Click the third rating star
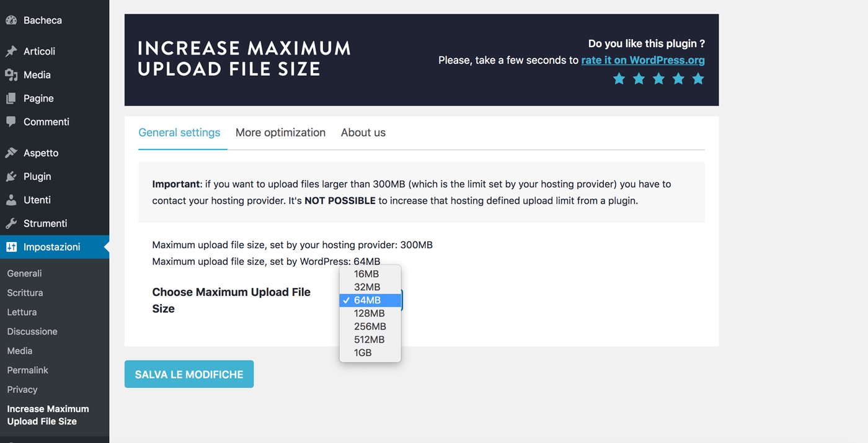 click(658, 79)
